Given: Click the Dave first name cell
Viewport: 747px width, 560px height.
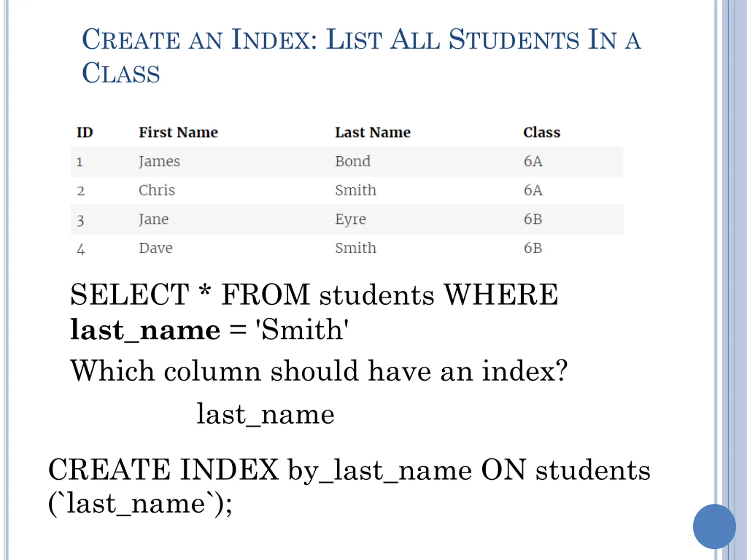Looking at the screenshot, I should click(156, 248).
